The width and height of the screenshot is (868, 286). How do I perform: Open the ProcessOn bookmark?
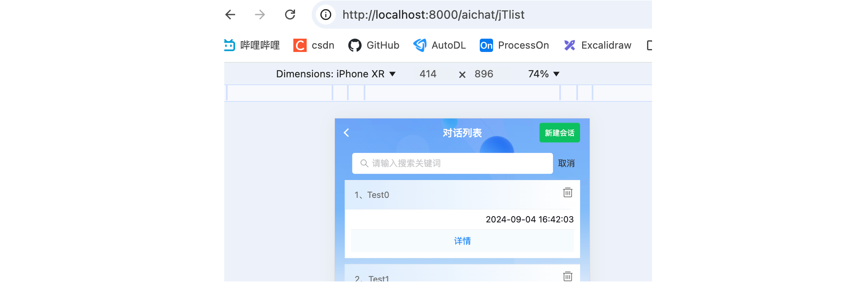[x=514, y=45]
